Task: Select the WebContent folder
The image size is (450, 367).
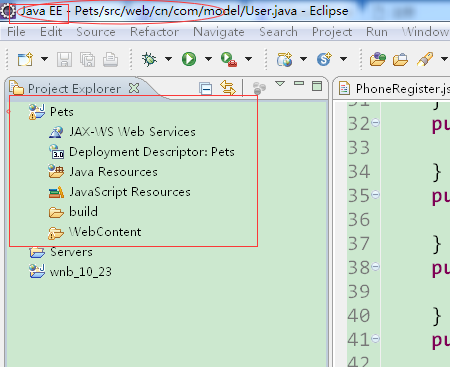Action: coord(105,232)
